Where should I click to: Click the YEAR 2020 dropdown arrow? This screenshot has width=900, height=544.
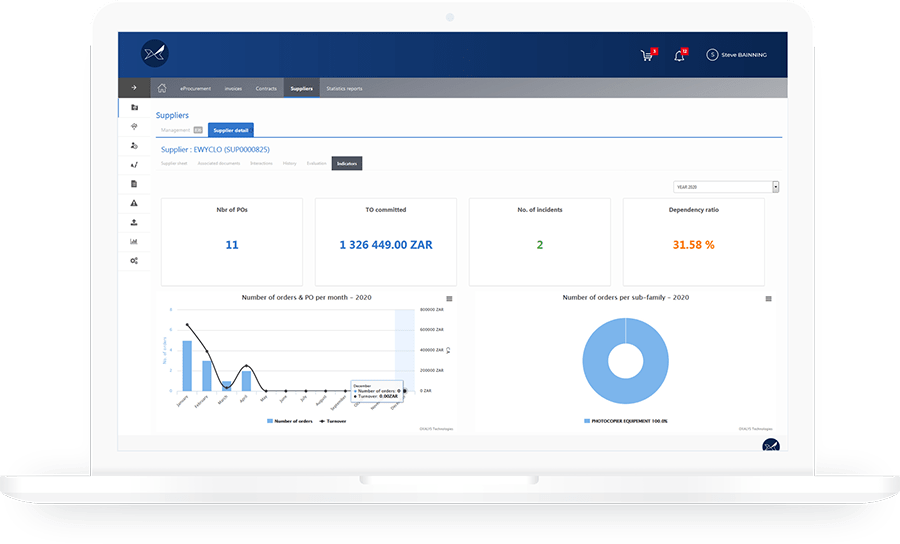(775, 187)
